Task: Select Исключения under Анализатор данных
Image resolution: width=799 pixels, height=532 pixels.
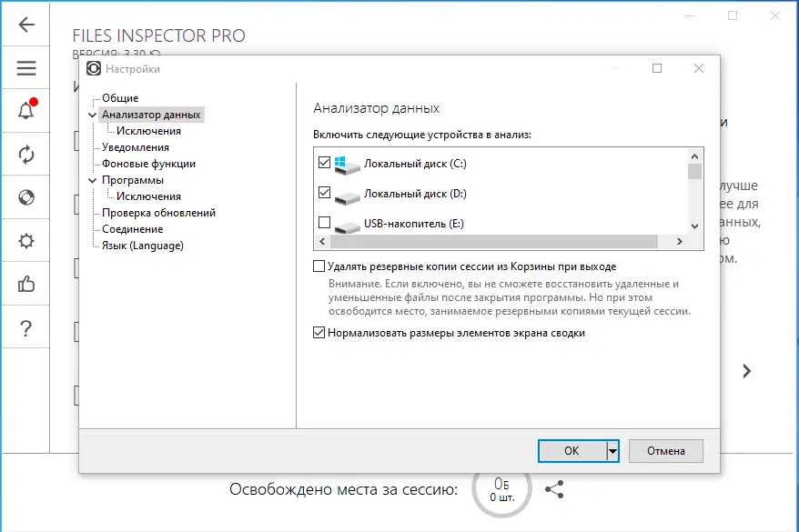Action: (x=148, y=131)
